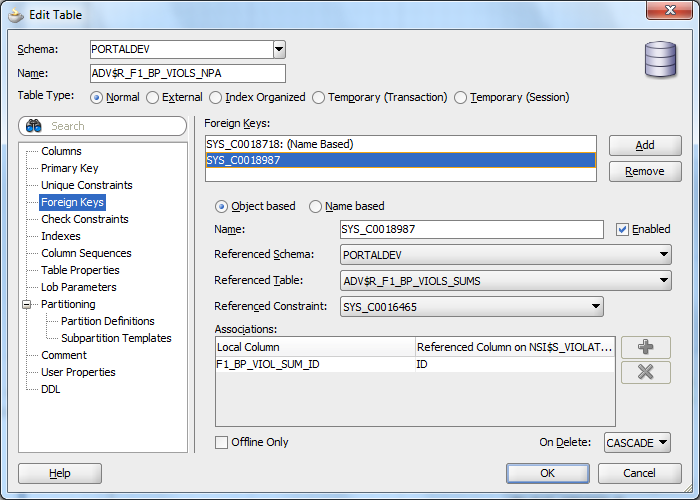Click the ID referenced column cell

pyautogui.click(x=515, y=364)
